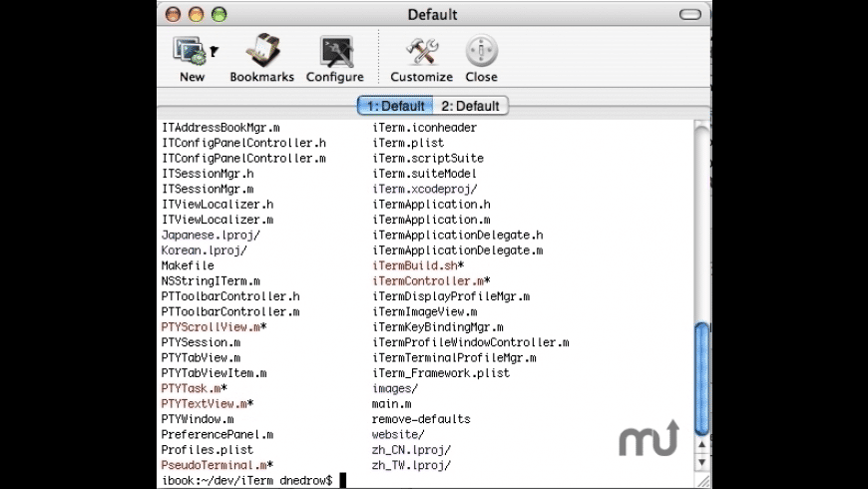Click the Korean.lproj/ directory name
The image size is (868, 489).
[205, 250]
